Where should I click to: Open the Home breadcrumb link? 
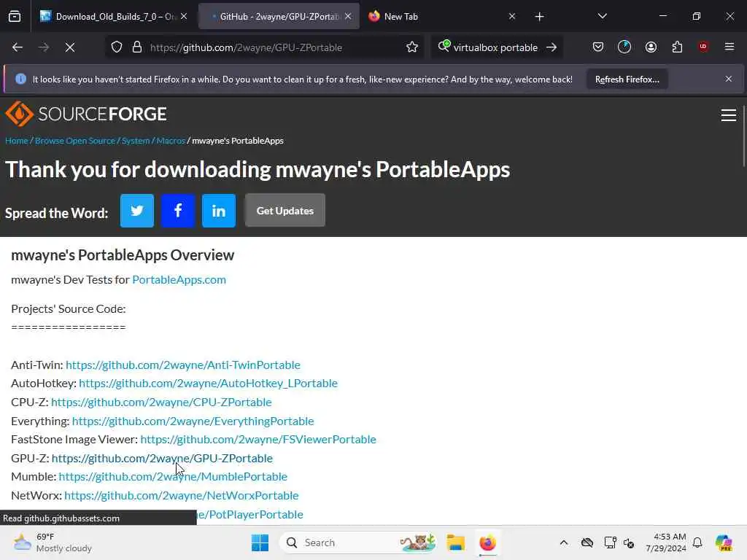tap(17, 141)
